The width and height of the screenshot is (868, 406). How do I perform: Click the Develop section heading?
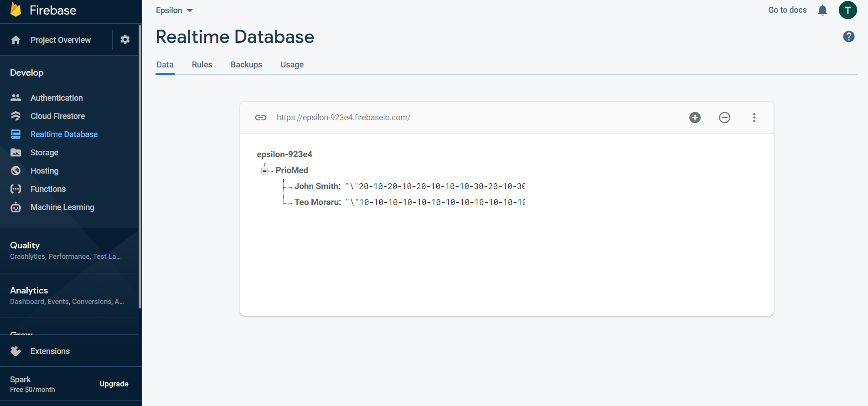point(27,72)
